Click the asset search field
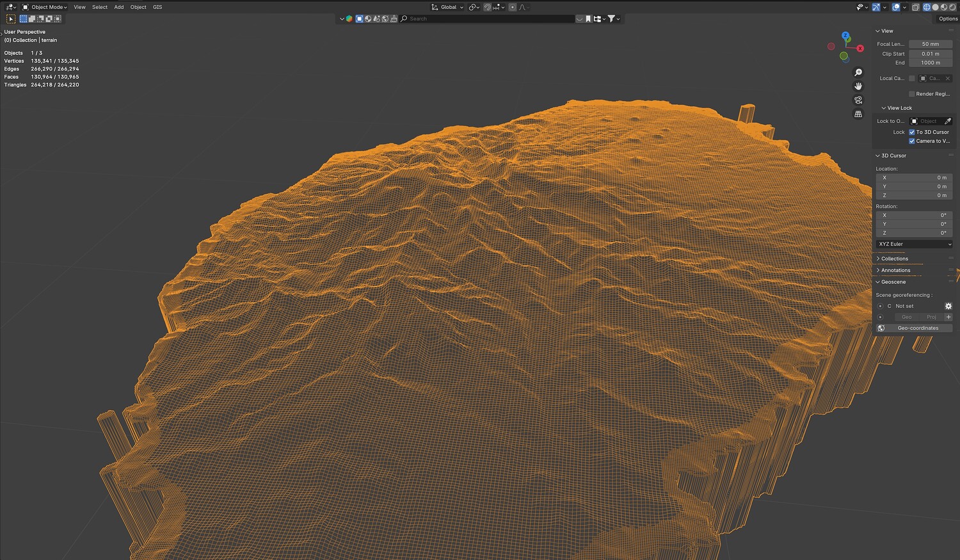This screenshot has width=960, height=560. (487, 19)
